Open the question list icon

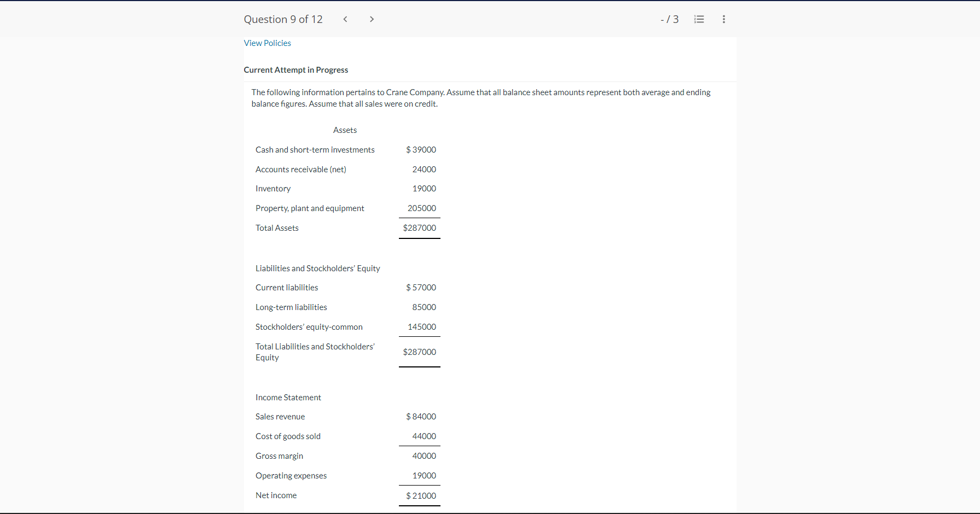coord(699,19)
